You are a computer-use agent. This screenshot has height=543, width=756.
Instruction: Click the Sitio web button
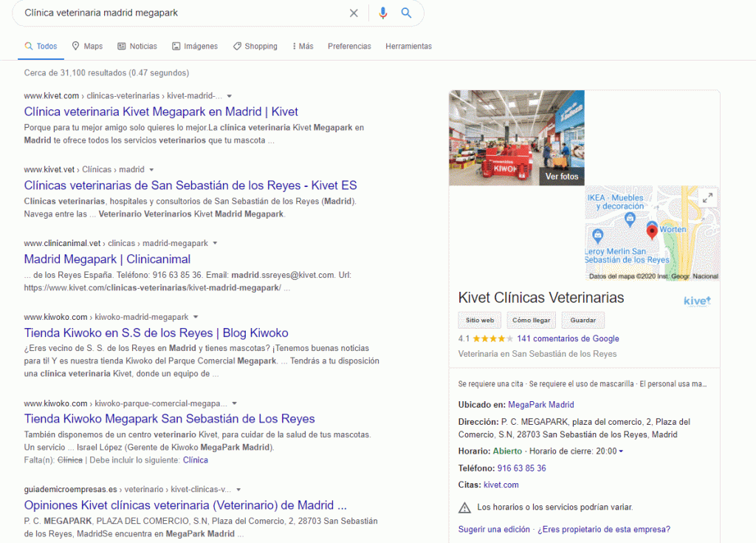tap(480, 321)
